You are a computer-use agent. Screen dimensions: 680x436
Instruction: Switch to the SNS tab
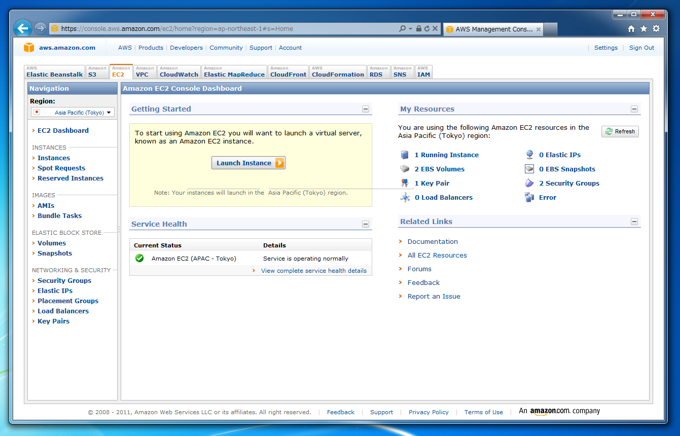(x=402, y=72)
